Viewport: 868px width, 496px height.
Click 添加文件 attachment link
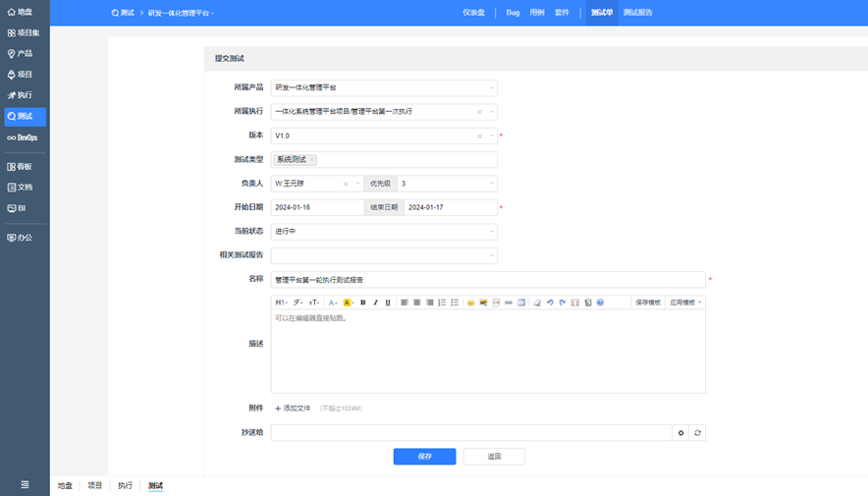click(293, 408)
